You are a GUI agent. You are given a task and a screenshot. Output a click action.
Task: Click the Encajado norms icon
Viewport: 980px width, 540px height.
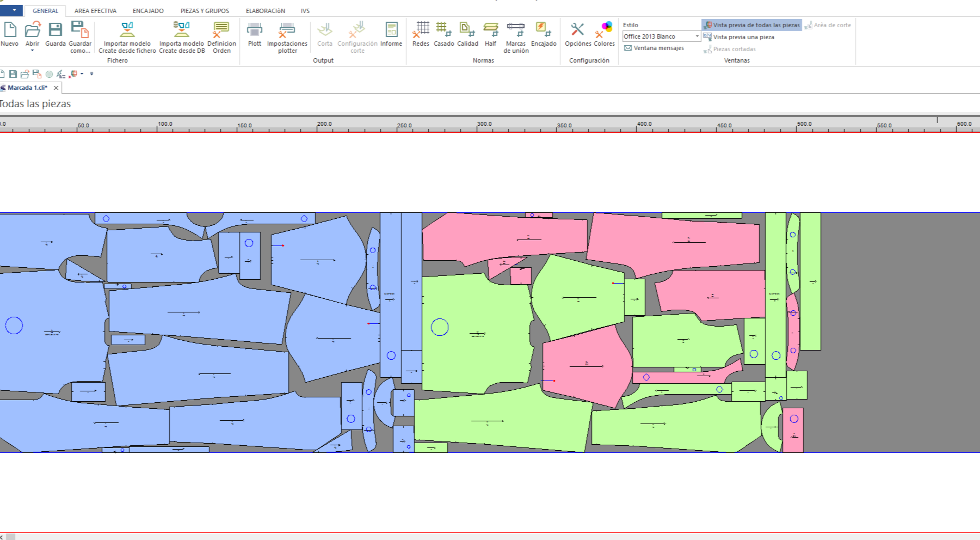pos(543,30)
